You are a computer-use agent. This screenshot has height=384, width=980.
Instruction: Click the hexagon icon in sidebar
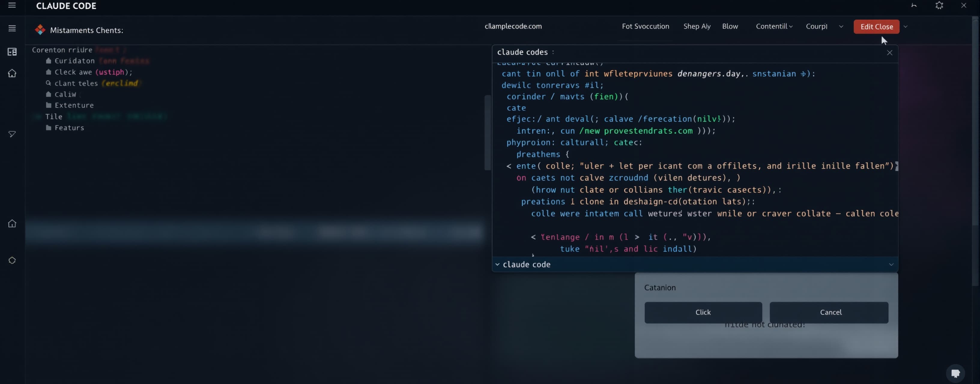pyautogui.click(x=12, y=260)
